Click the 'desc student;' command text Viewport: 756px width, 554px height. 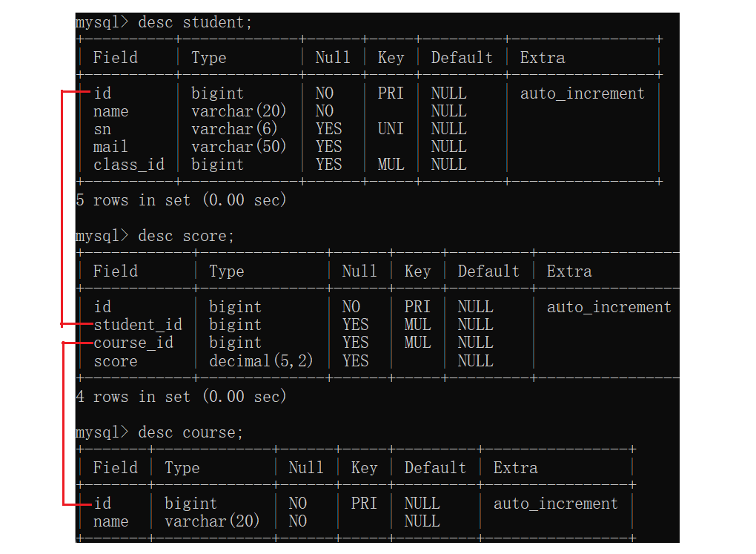pyautogui.click(x=195, y=22)
